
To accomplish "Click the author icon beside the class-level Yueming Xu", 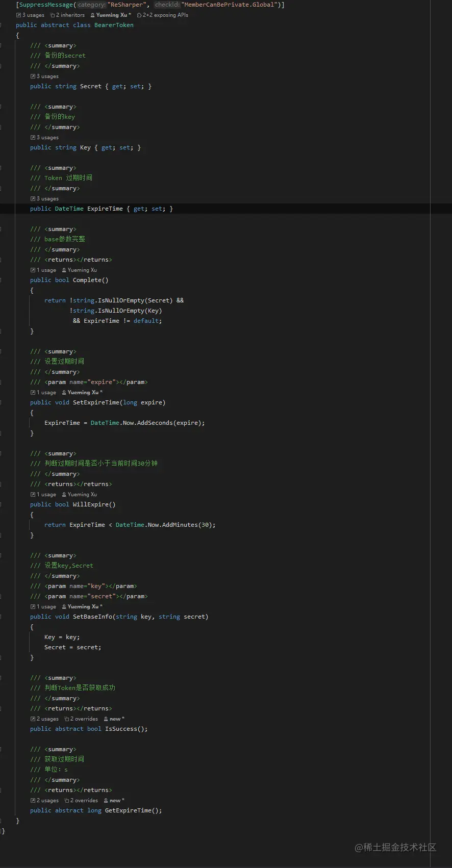I will pos(92,15).
